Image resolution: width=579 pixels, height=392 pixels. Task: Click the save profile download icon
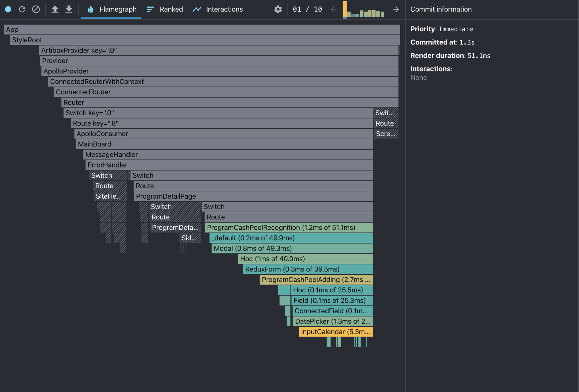click(69, 9)
